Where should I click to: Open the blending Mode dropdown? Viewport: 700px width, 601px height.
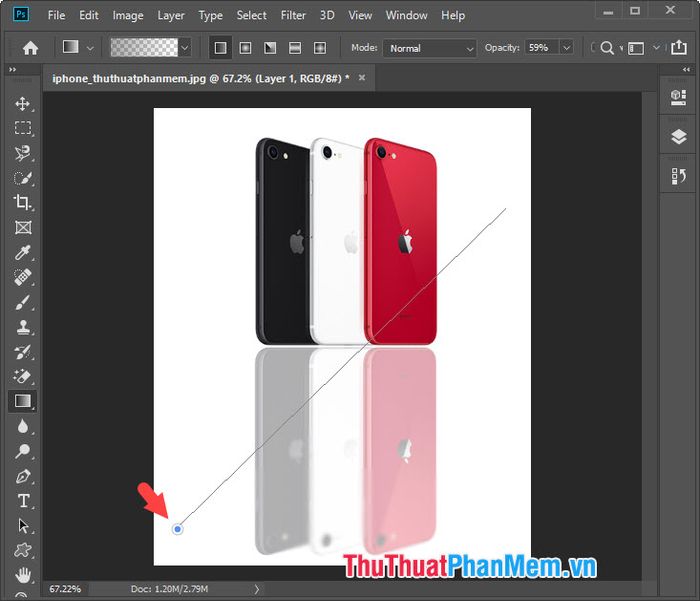pyautogui.click(x=429, y=48)
